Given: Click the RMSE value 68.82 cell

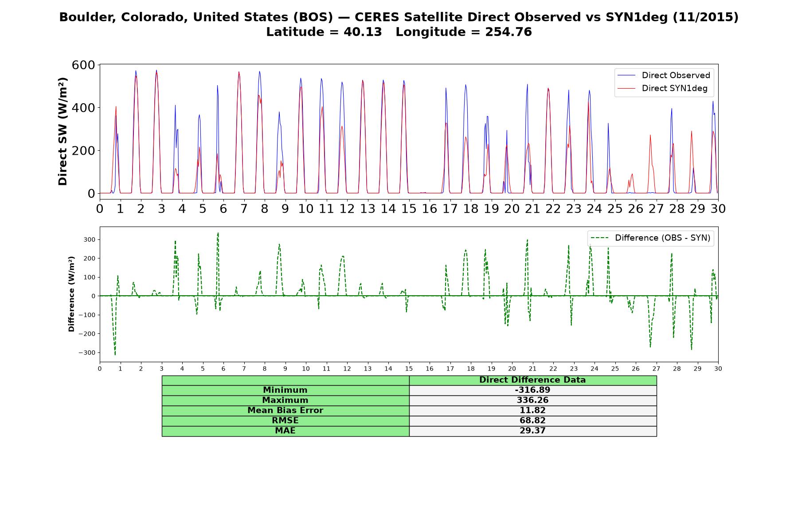Looking at the screenshot, I should pos(532,421).
